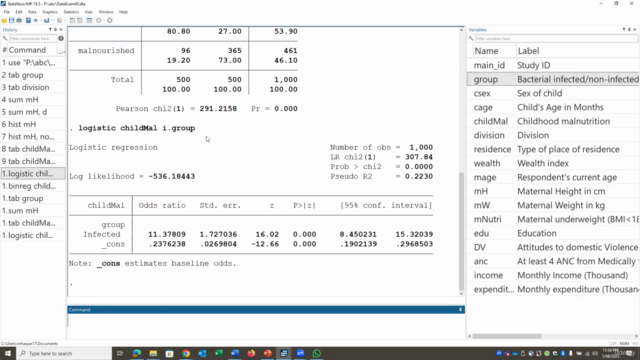The image size is (640, 360).
Task: Click the info circle beside History filter
Action: tap(61, 38)
